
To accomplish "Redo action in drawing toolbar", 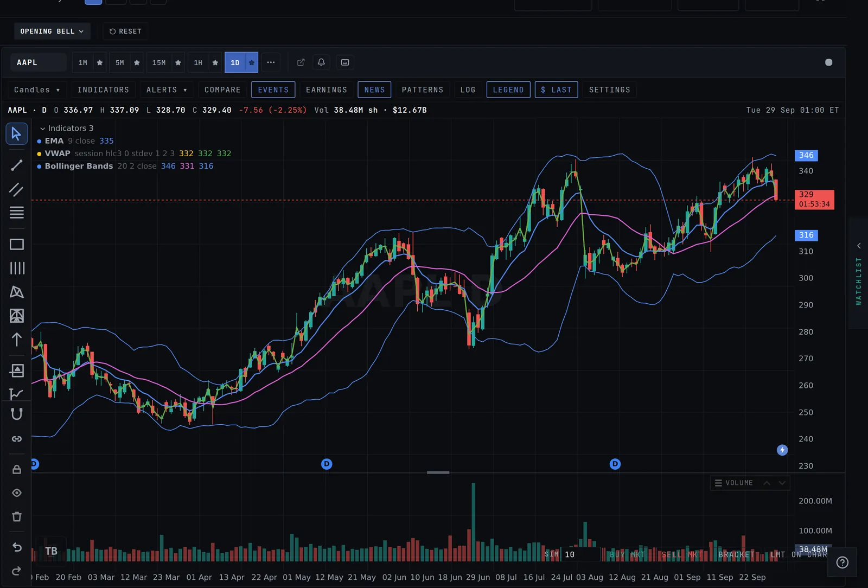I will 17,571.
